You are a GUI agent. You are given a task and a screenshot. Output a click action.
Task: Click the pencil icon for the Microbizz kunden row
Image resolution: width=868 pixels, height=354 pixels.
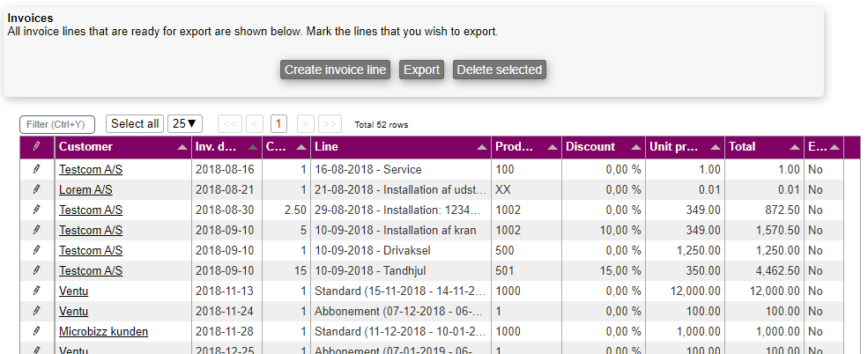click(x=36, y=331)
